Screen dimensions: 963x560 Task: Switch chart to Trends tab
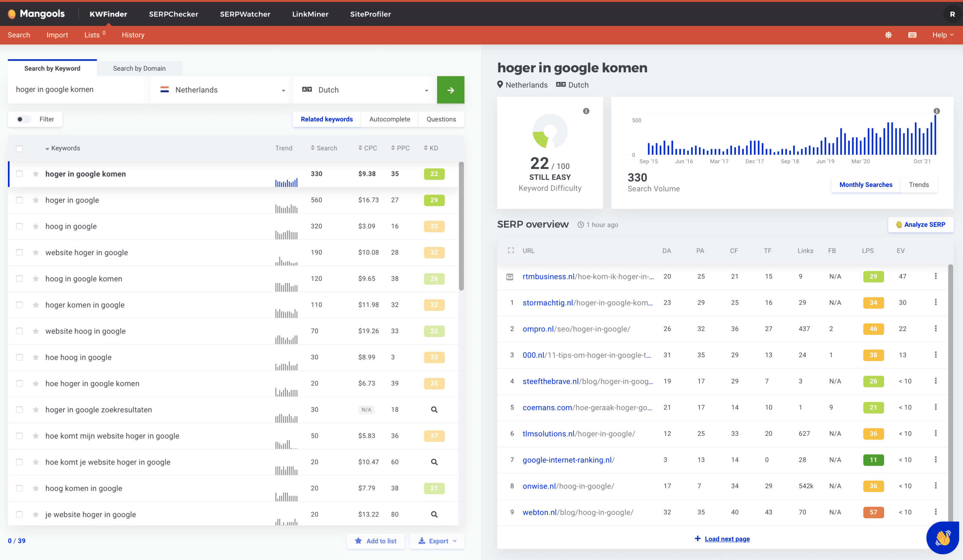pos(919,185)
